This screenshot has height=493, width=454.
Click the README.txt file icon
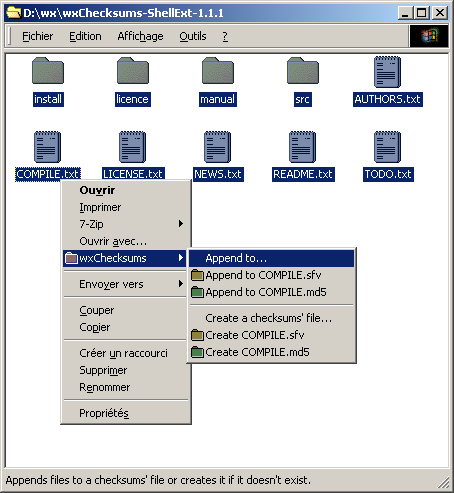coord(302,147)
